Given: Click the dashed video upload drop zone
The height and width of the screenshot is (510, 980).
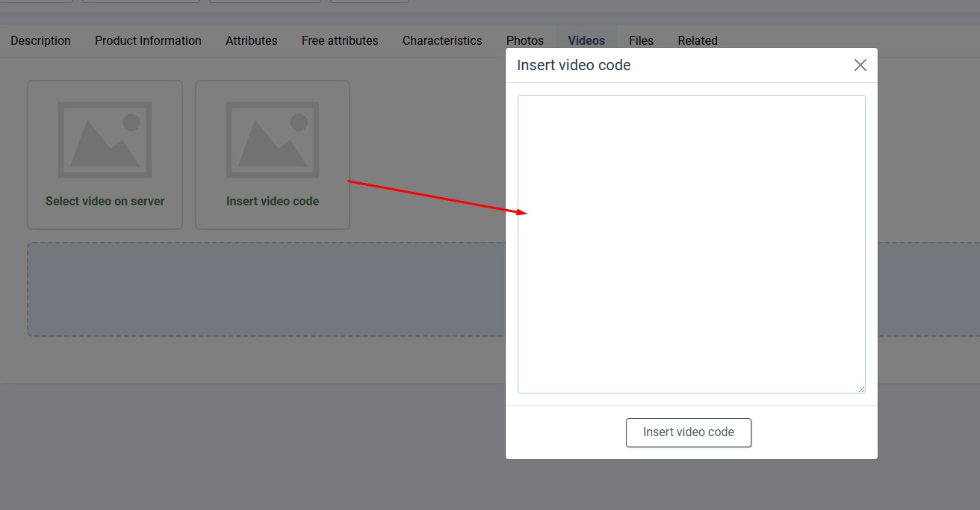Looking at the screenshot, I should click(261, 289).
